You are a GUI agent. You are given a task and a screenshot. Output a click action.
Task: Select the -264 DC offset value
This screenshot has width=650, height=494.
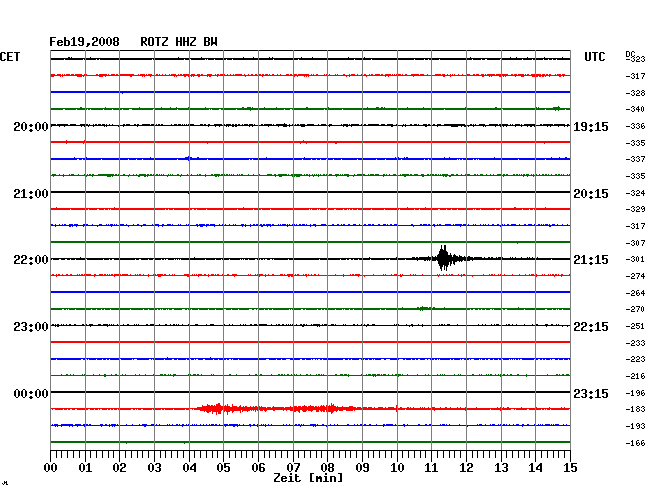pyautogui.click(x=635, y=293)
